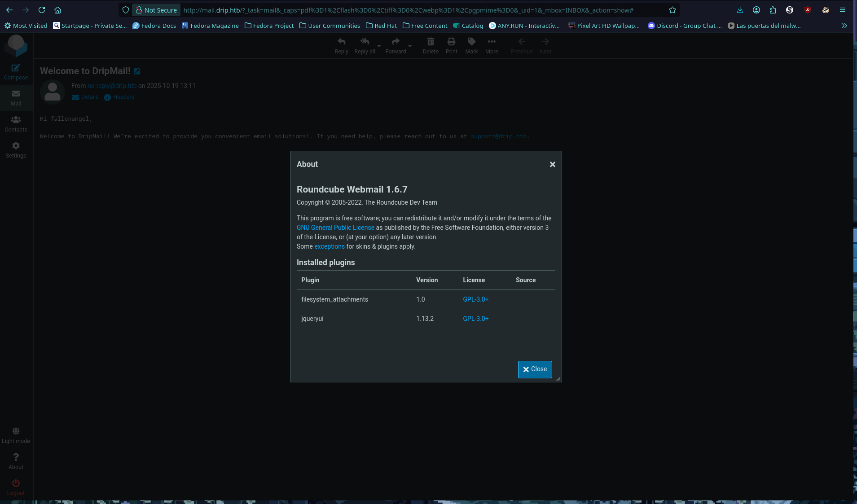The width and height of the screenshot is (857, 504).
Task: Open the Red Hat bookmarks folder
Action: click(x=381, y=26)
